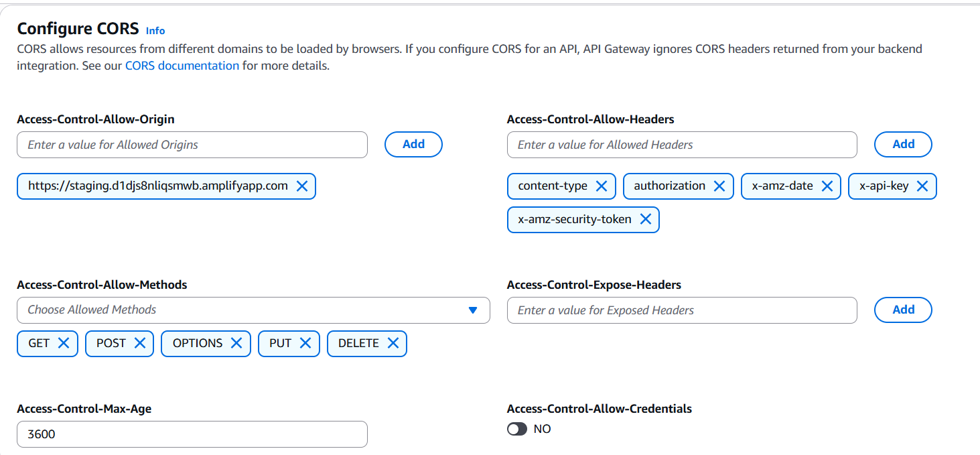Remove x-api-key header chip
980x455 pixels.
pos(922,186)
